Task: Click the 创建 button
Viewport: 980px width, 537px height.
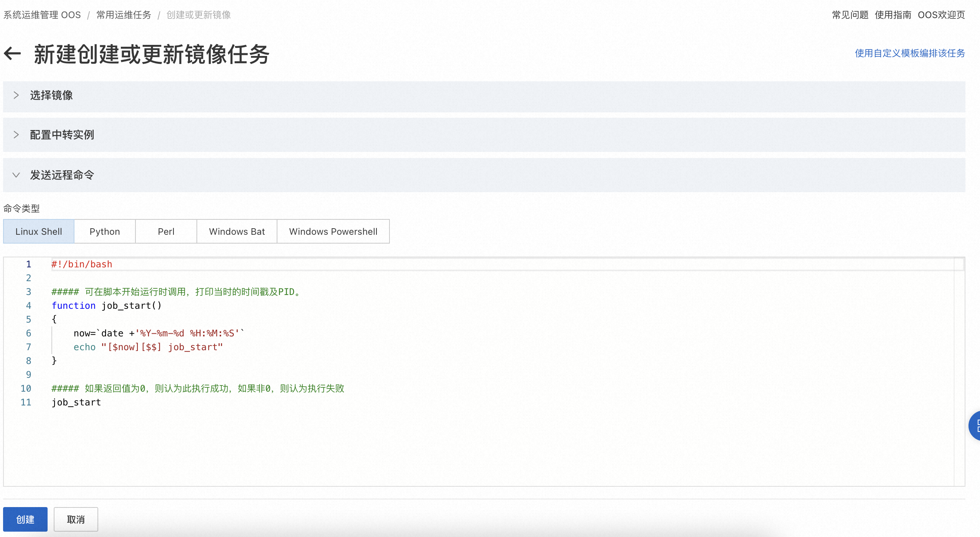Action: (x=25, y=519)
